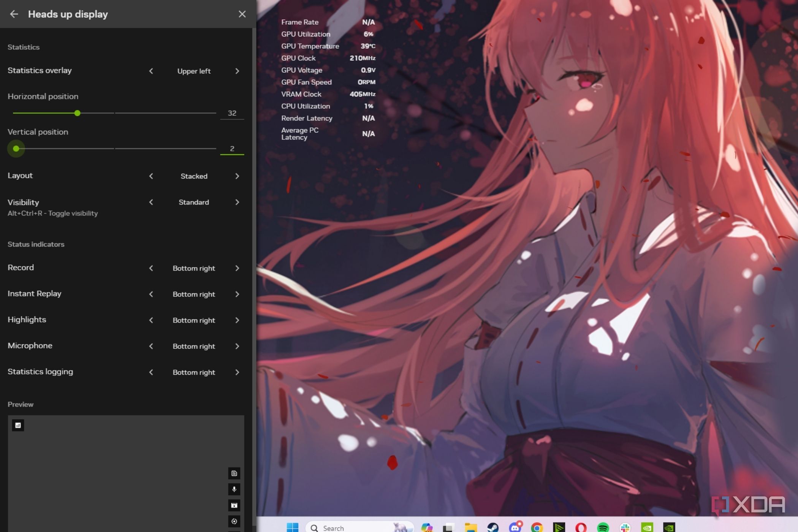
Task: Move Statistics logging indicator to next position
Action: (237, 372)
